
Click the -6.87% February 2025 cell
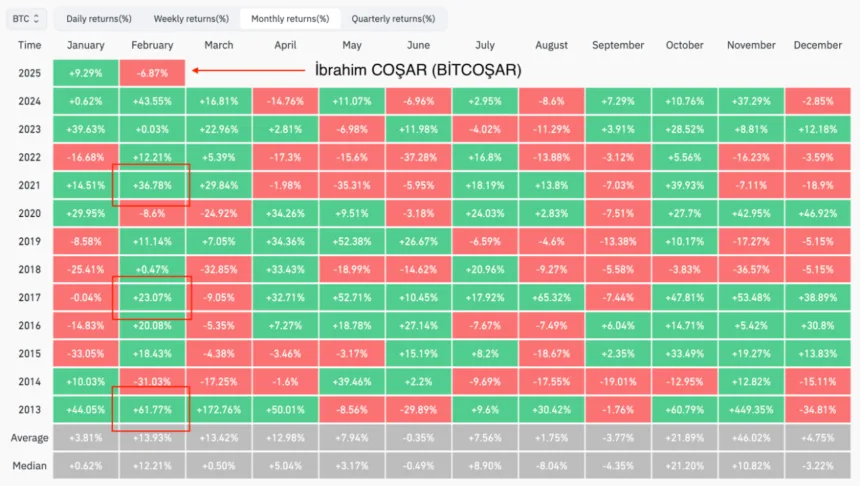[151, 73]
